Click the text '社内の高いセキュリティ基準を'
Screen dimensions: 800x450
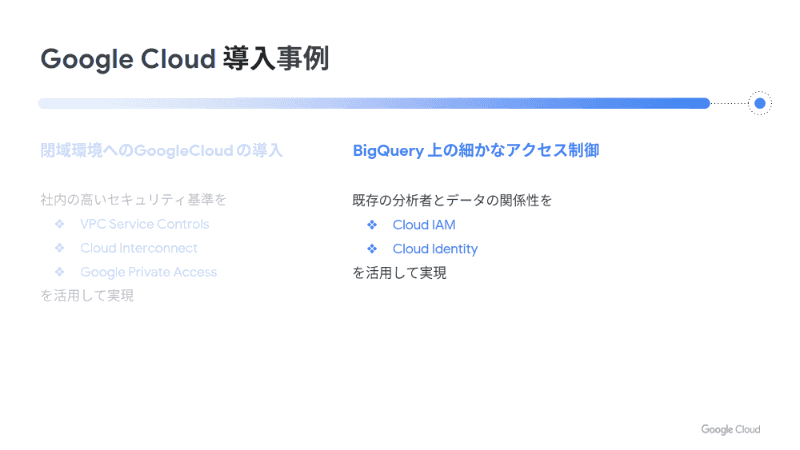(133, 199)
